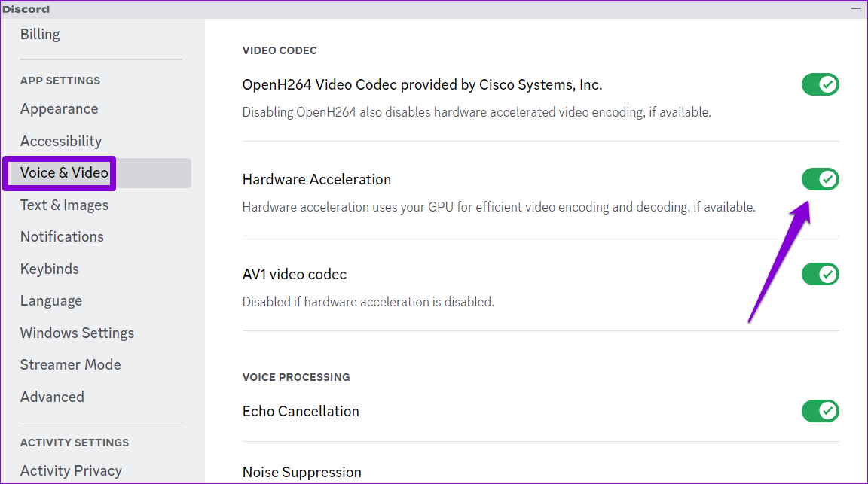Open Appearance settings
Screen dimensions: 868x484
pos(59,108)
